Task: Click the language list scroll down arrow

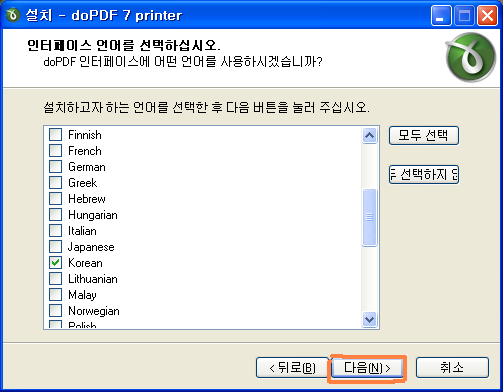Action: pos(369,320)
